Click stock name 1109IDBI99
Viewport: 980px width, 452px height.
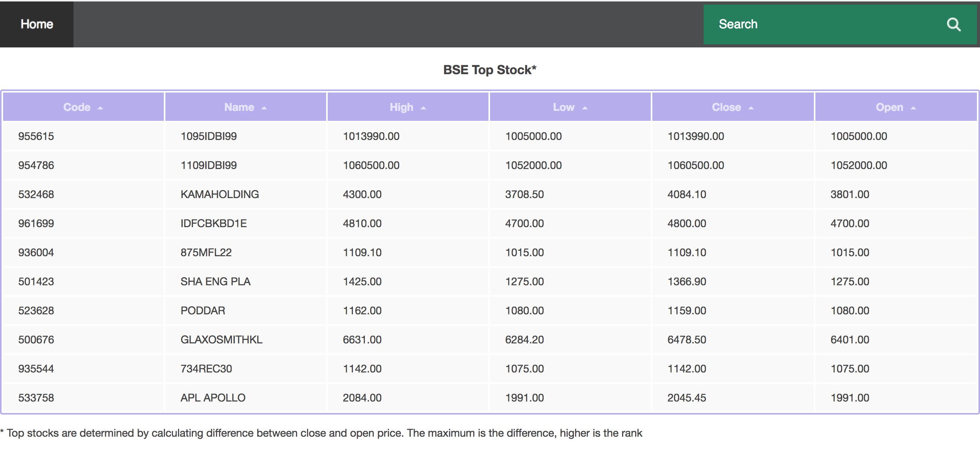click(209, 165)
